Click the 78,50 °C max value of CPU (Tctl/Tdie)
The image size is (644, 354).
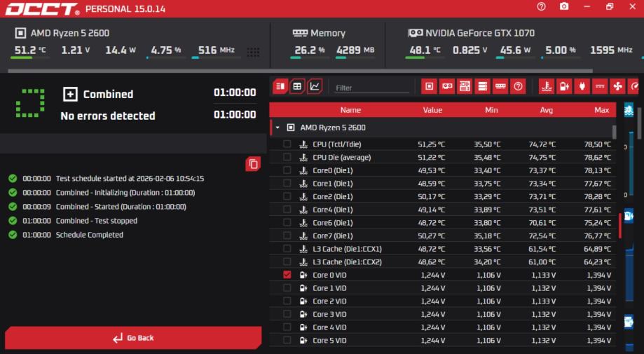(598, 144)
